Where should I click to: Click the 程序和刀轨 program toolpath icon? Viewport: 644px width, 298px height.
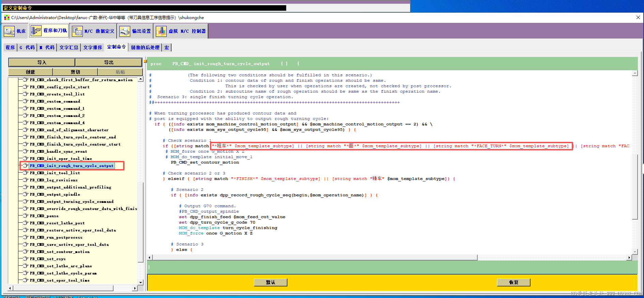36,31
